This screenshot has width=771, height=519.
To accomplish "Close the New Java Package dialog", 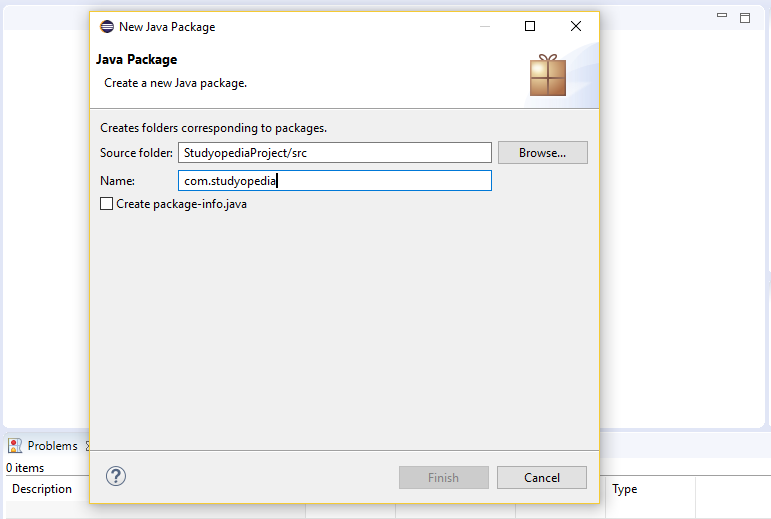I will (x=576, y=26).
